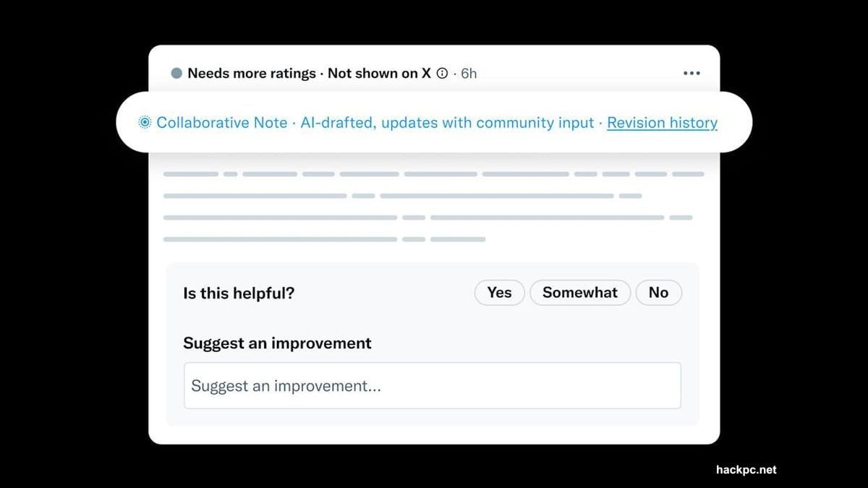The image size is (868, 488).
Task: Click the 6h timestamp
Action: [469, 73]
